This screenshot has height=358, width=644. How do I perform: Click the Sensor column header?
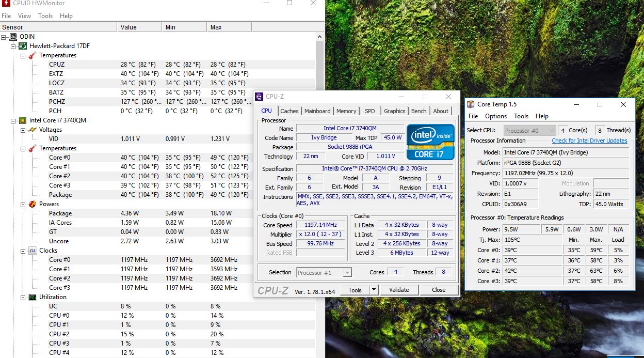59,27
